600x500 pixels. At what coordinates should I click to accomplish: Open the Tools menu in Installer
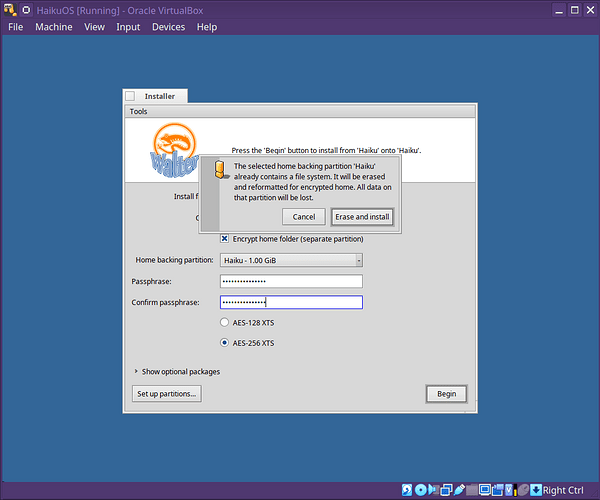(138, 111)
